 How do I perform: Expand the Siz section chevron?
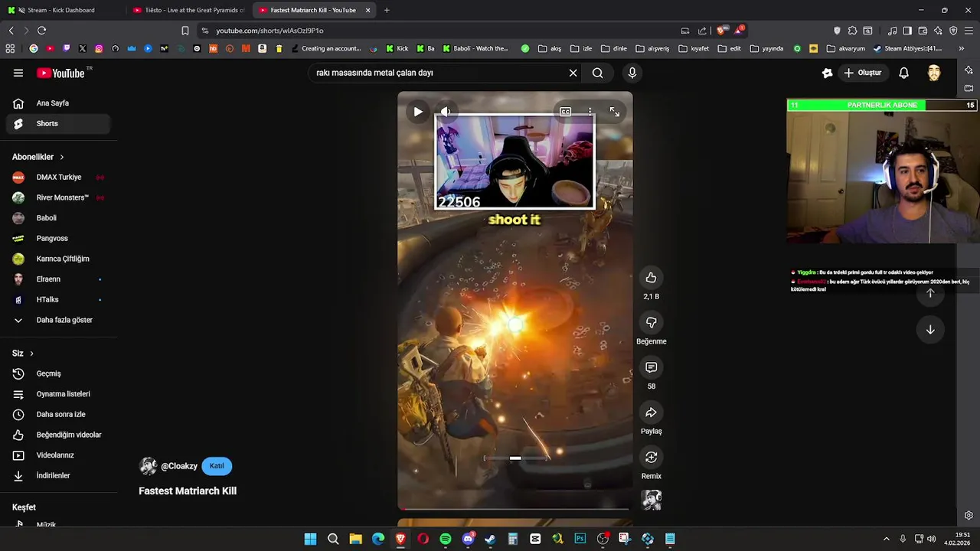31,354
